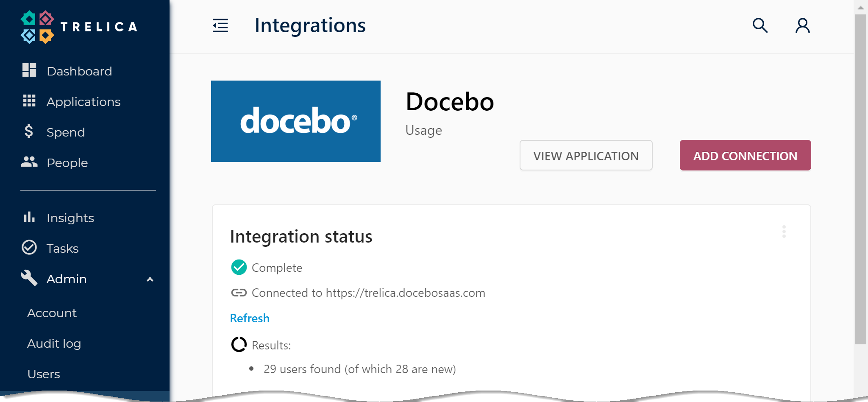This screenshot has width=868, height=402.
Task: Click the page vertical scrollbar
Action: click(861, 179)
